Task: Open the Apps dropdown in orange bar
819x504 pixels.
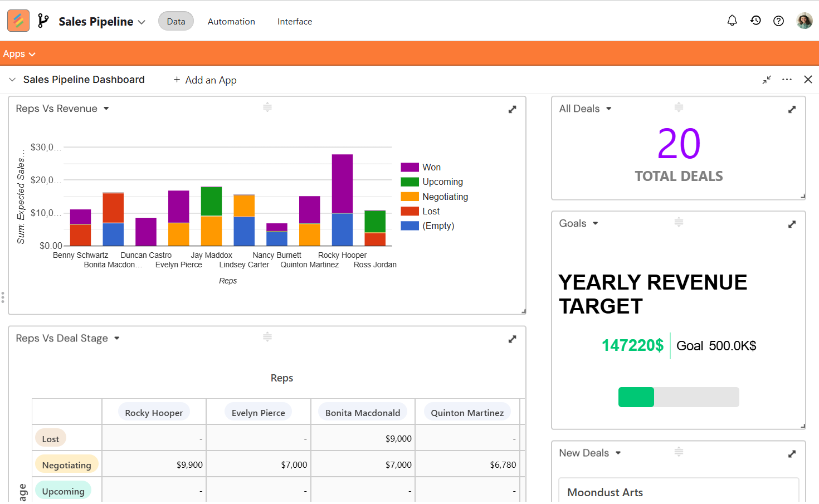Action: 19,54
